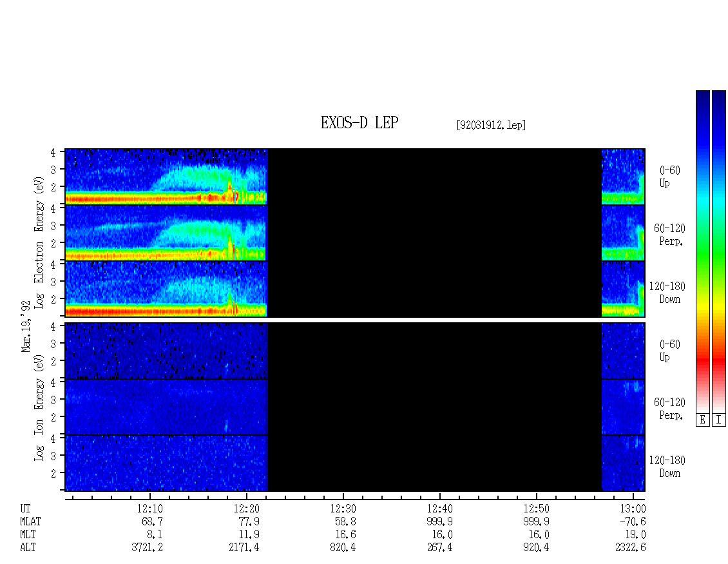Select the 12:20 UT time label

[x=246, y=509]
